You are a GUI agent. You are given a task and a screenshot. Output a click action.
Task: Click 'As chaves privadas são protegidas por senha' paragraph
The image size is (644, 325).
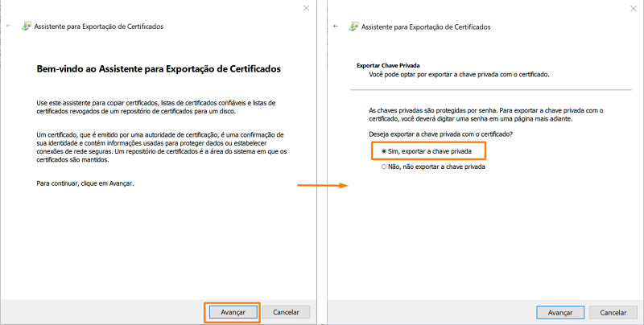486,115
